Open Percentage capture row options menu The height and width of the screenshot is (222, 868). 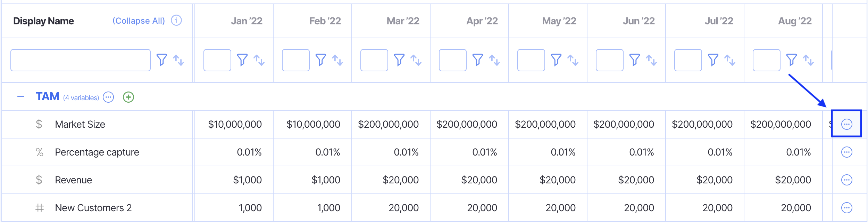[x=847, y=152]
